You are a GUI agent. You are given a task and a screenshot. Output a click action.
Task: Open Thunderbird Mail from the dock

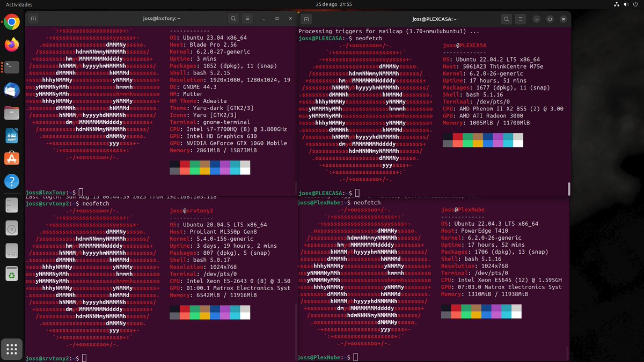12,90
